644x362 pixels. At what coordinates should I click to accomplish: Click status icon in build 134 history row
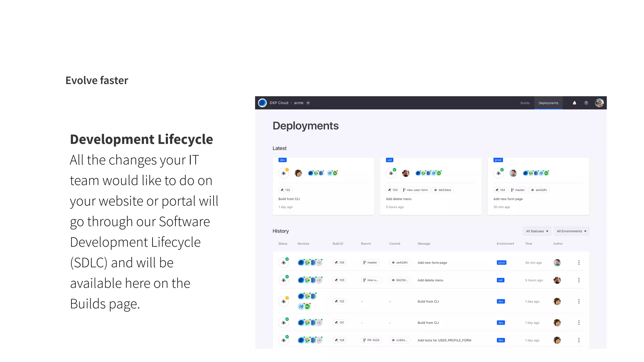pos(284,262)
